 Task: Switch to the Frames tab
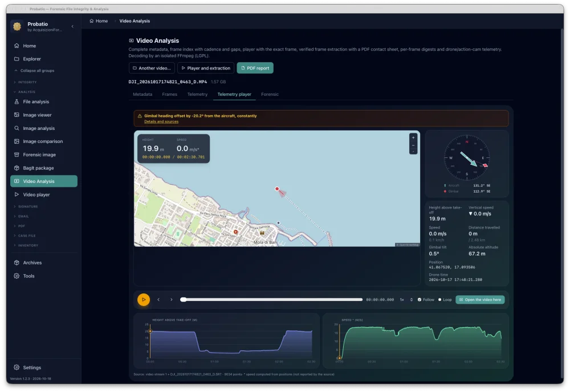click(170, 94)
